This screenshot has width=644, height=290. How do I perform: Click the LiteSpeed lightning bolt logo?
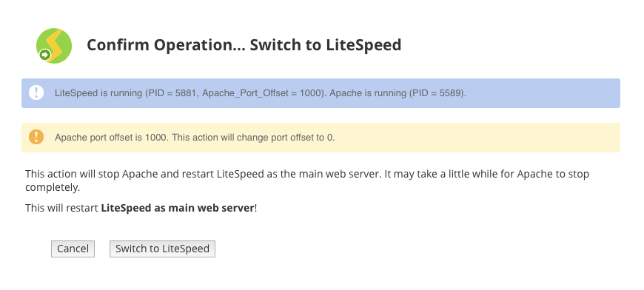click(x=54, y=46)
